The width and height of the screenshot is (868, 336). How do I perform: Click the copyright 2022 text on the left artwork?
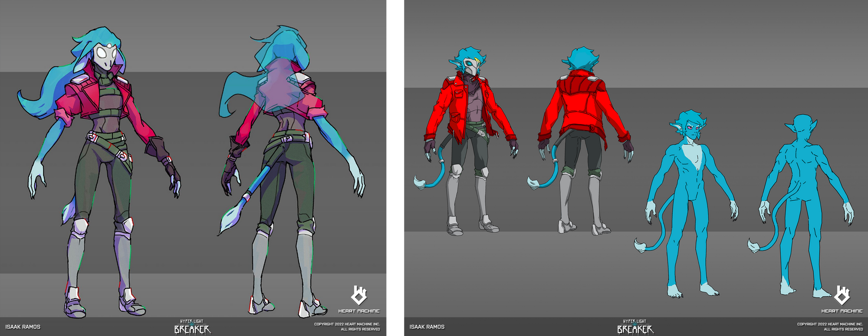[x=347, y=326]
